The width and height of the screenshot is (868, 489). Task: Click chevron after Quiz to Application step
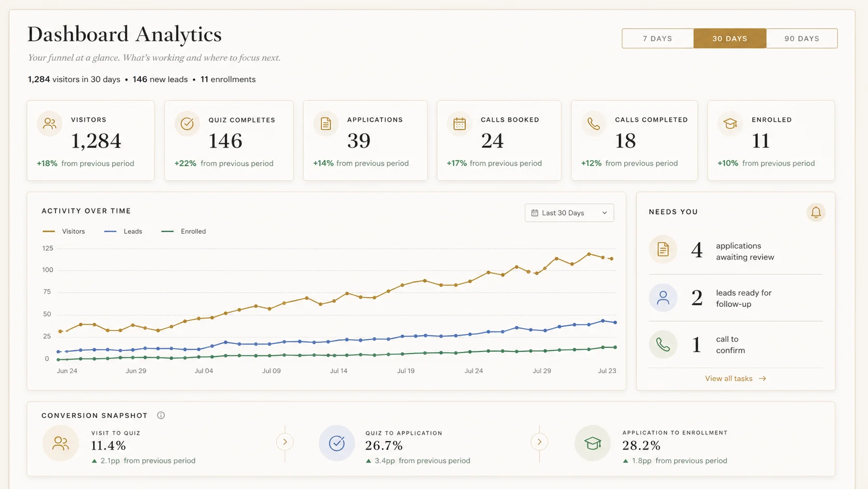click(539, 442)
